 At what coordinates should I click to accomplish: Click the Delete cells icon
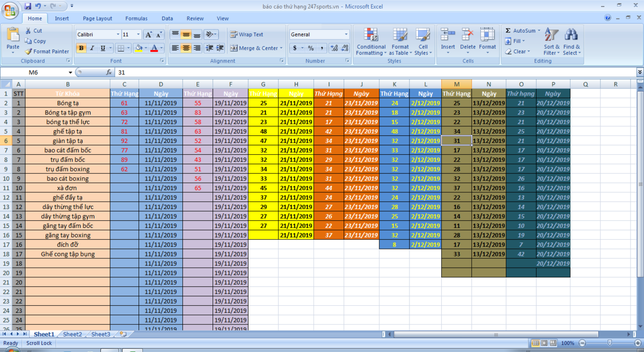[467, 35]
